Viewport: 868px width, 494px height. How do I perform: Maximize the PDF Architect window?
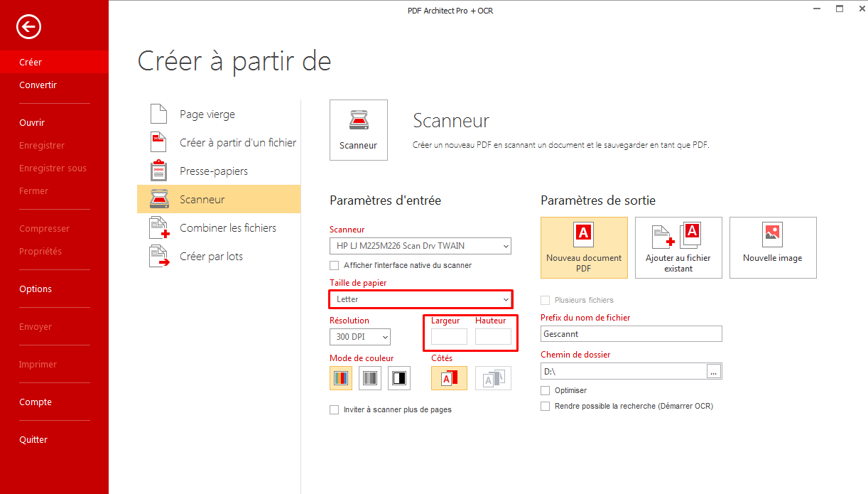(x=839, y=9)
